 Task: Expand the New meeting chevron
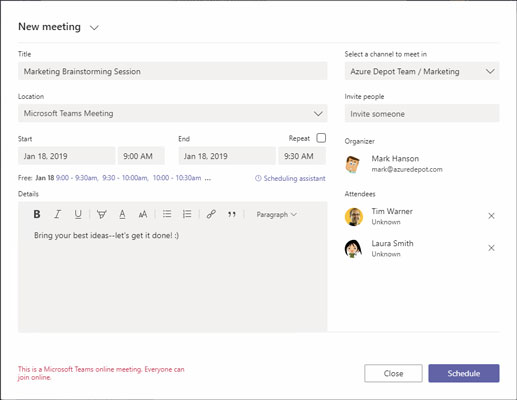pos(94,28)
